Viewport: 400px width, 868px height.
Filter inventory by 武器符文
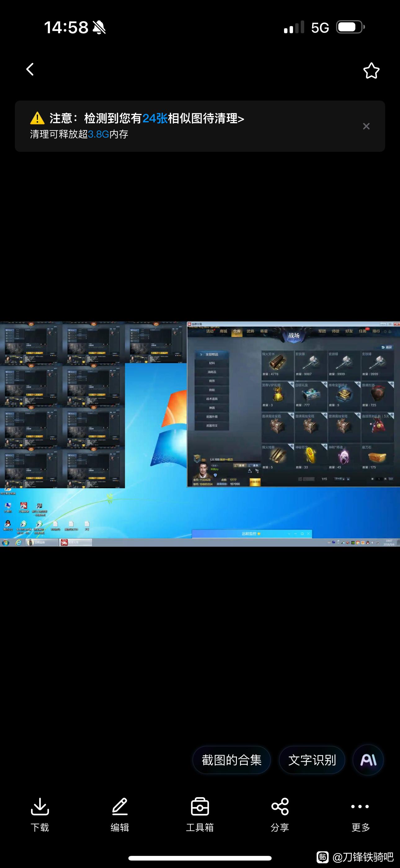212,426
